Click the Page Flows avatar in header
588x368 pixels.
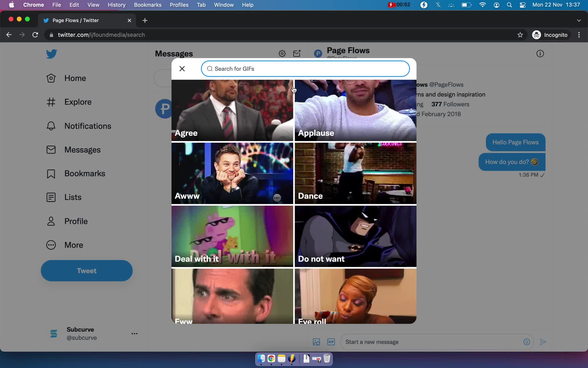[x=318, y=54]
